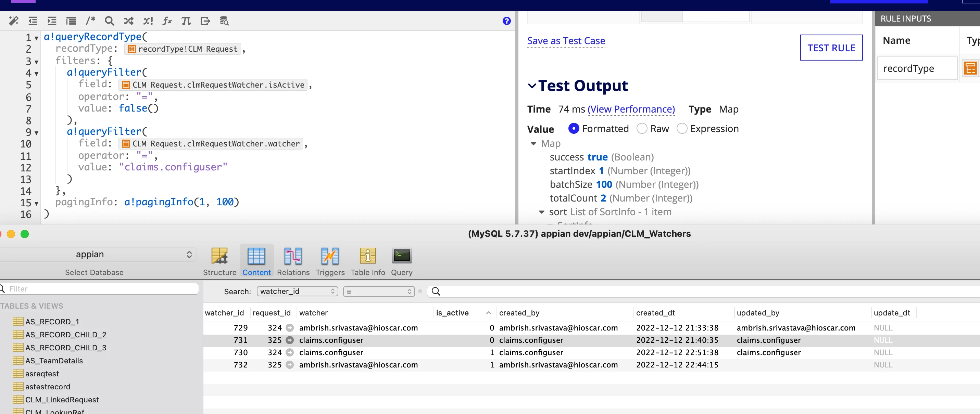Open the Triggers view icon
Viewport: 980px width, 414px height.
pos(330,261)
